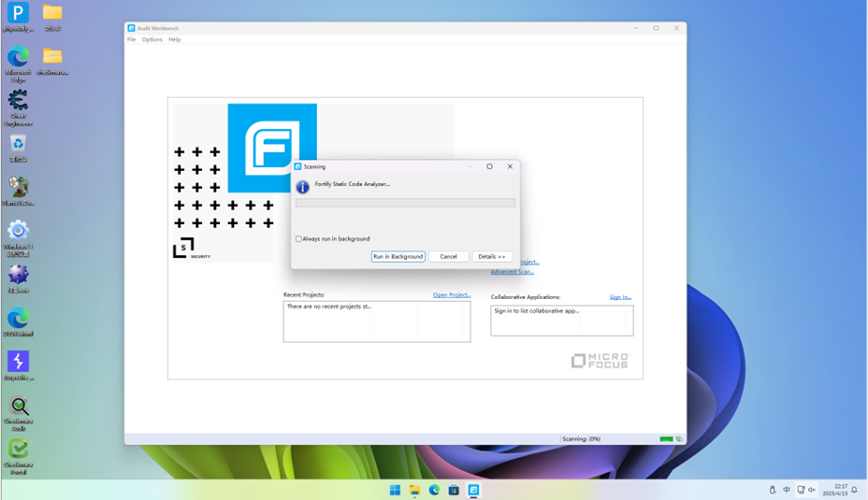
Task: Maximize the Scanning dialog
Action: pos(489,166)
